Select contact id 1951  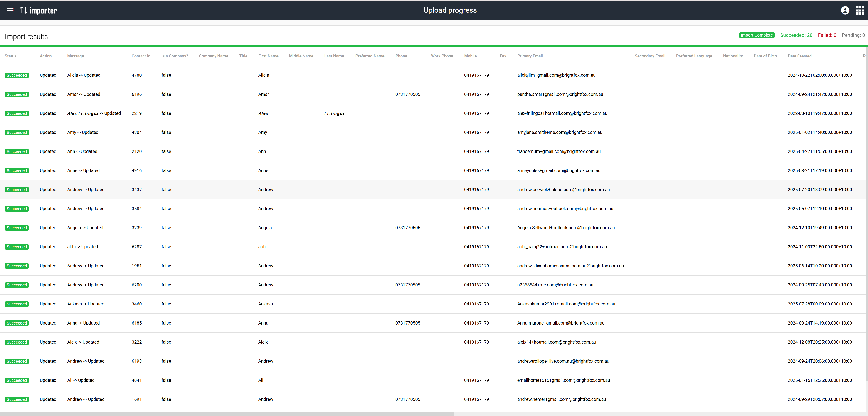point(136,266)
